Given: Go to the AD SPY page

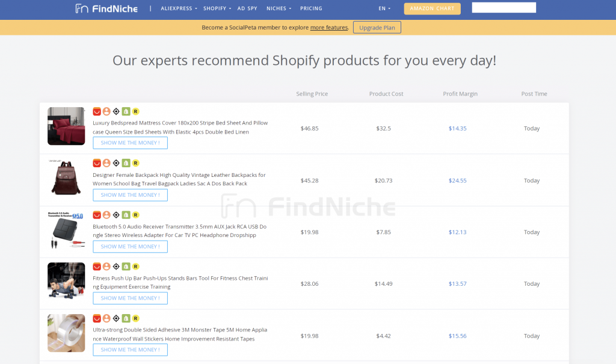Looking at the screenshot, I should tap(247, 8).
